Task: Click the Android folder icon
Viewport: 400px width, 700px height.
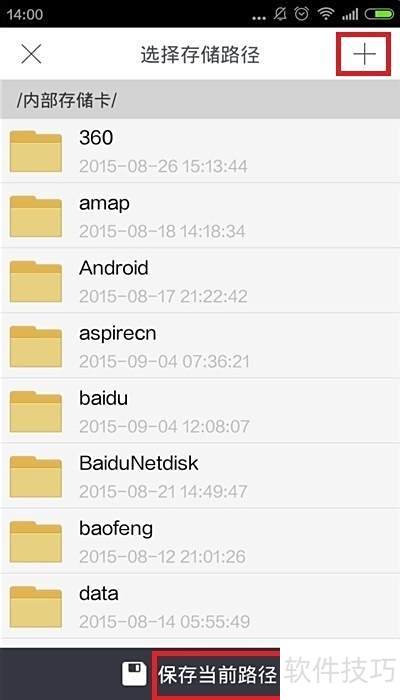Action: [x=36, y=281]
